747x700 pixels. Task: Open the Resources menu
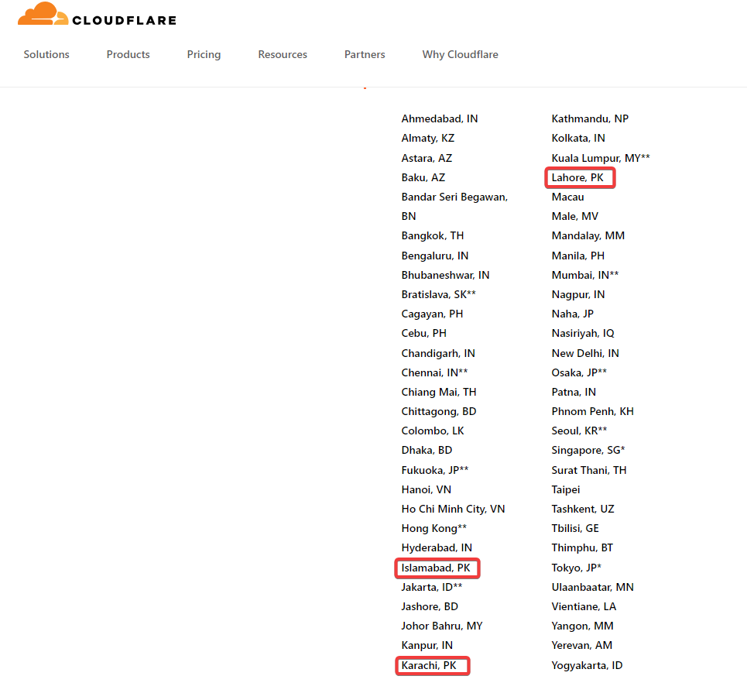(x=283, y=54)
